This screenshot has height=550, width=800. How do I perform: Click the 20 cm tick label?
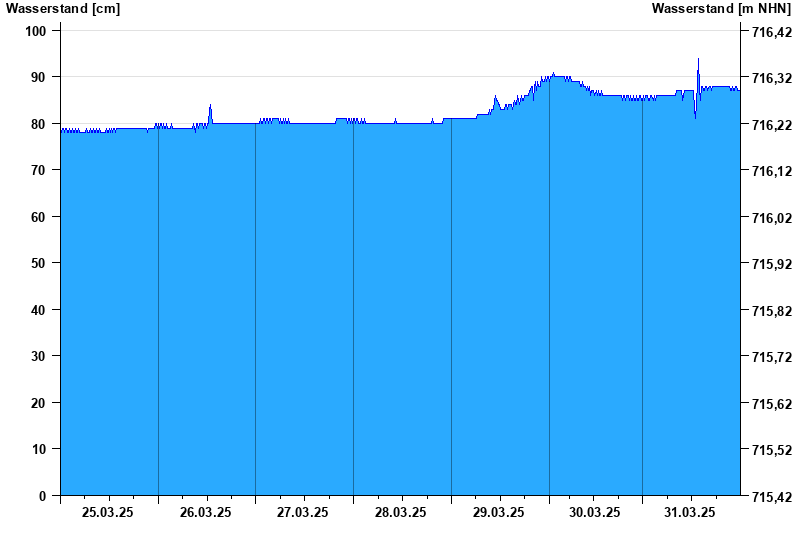39,403
